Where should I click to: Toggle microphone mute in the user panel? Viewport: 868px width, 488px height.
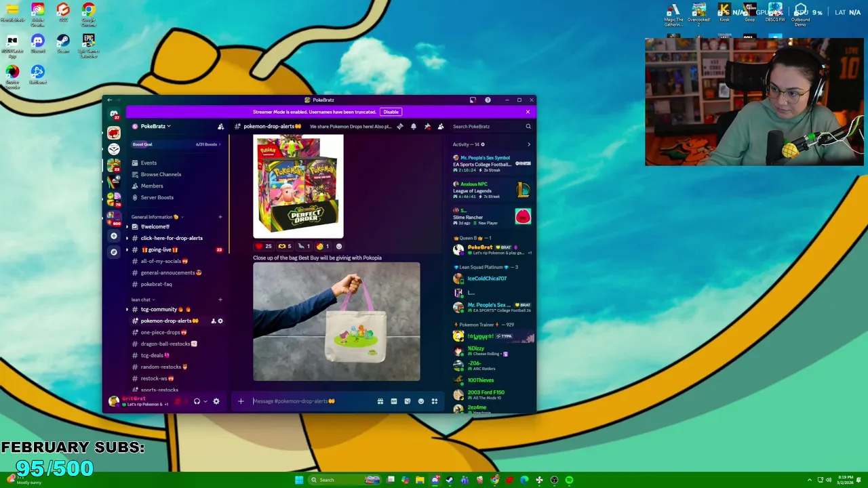[x=178, y=401]
